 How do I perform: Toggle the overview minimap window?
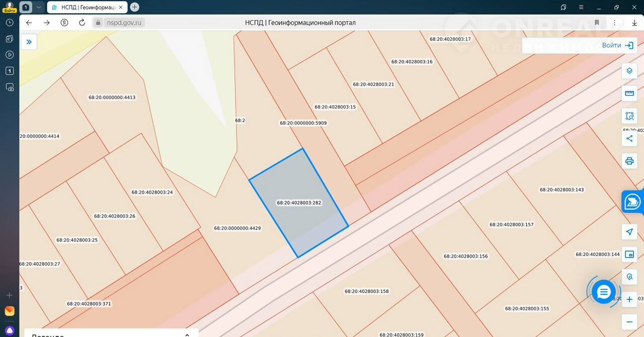629,255
